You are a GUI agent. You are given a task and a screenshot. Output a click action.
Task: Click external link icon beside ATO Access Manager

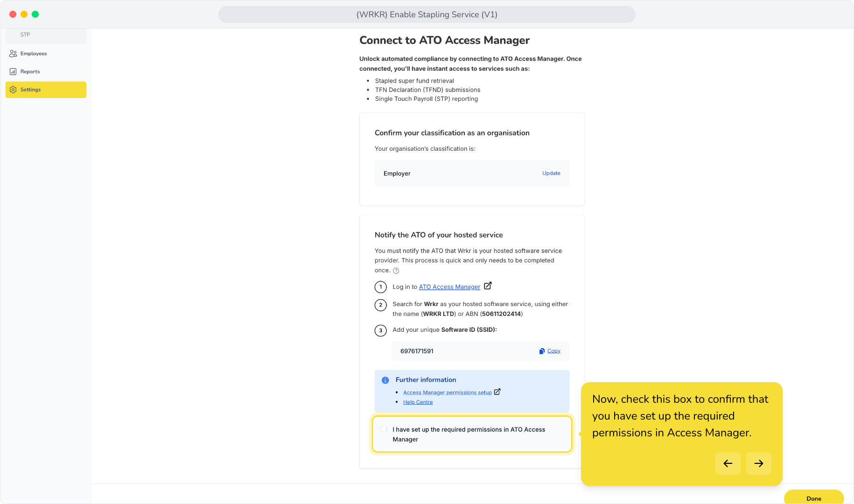click(x=488, y=286)
